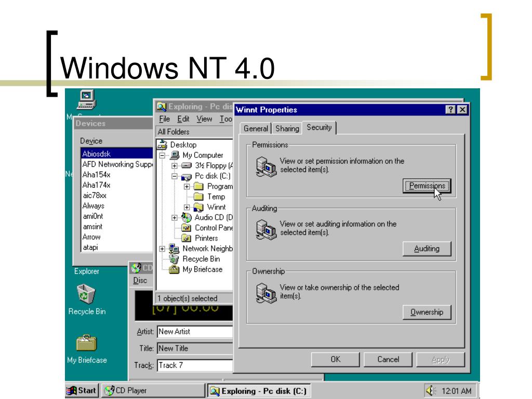This screenshot has width=532, height=399.
Task: Select Aha174x in the Devices list
Action: click(117, 185)
